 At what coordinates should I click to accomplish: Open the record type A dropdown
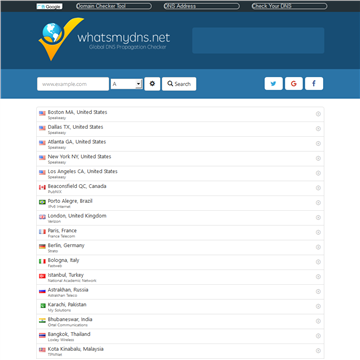click(x=127, y=84)
